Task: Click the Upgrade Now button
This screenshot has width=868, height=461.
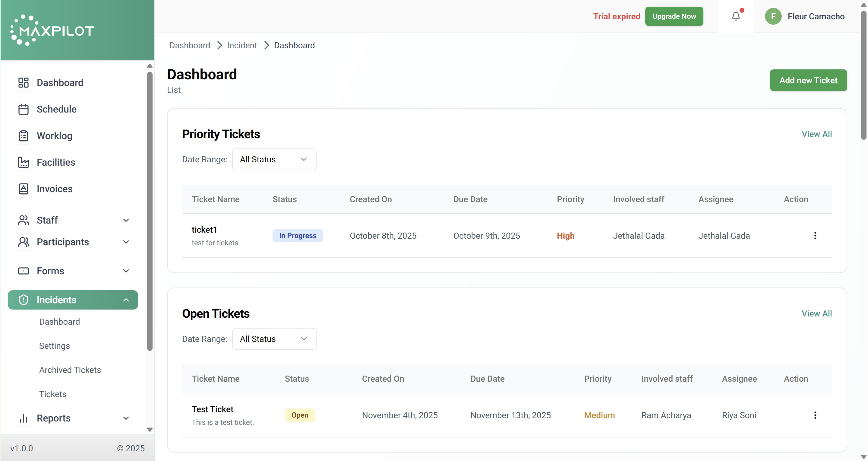Action: coord(674,16)
